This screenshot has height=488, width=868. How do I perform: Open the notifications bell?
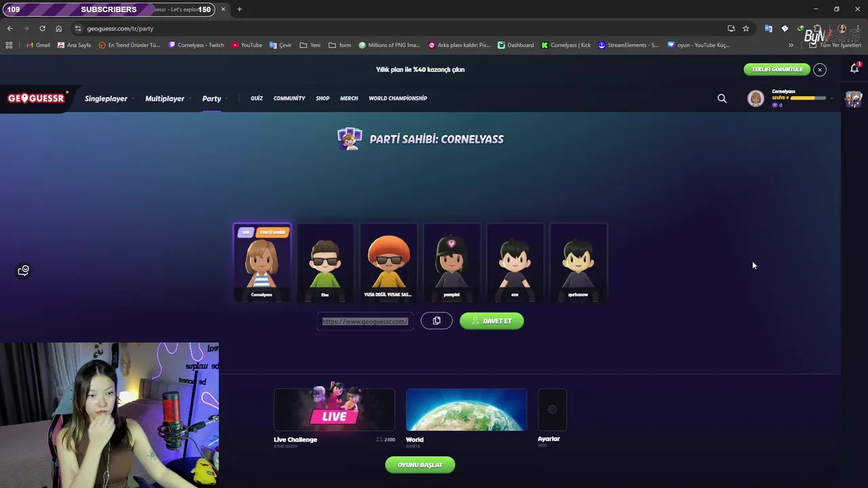point(854,68)
